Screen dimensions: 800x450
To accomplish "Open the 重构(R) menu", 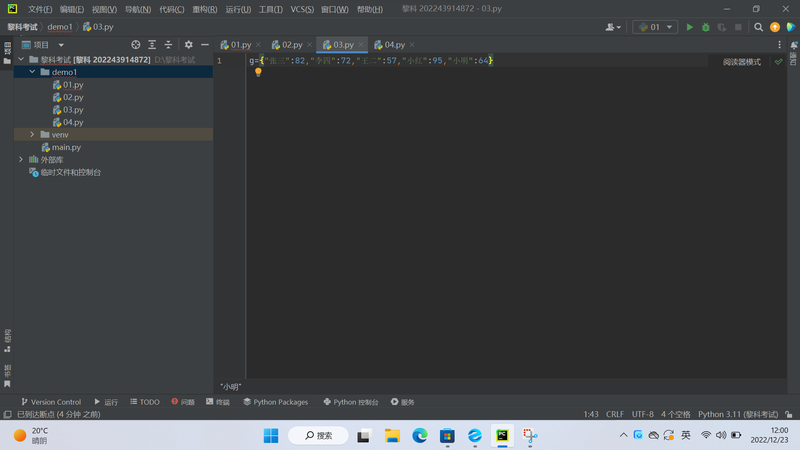I will pyautogui.click(x=205, y=9).
